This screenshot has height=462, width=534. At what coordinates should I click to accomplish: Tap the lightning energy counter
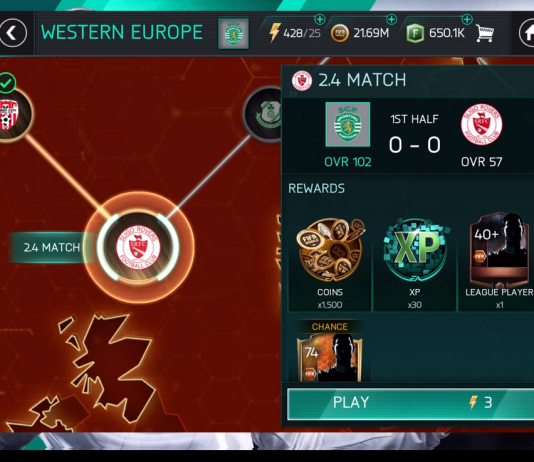295,33
